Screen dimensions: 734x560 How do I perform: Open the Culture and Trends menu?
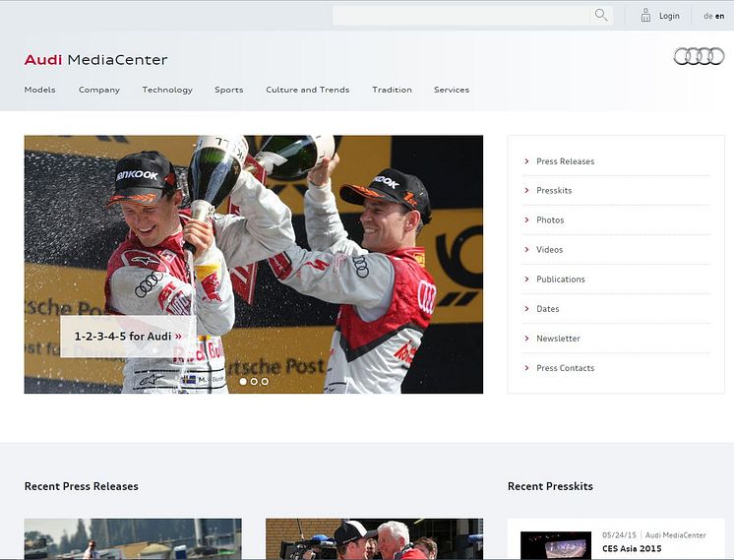308,90
